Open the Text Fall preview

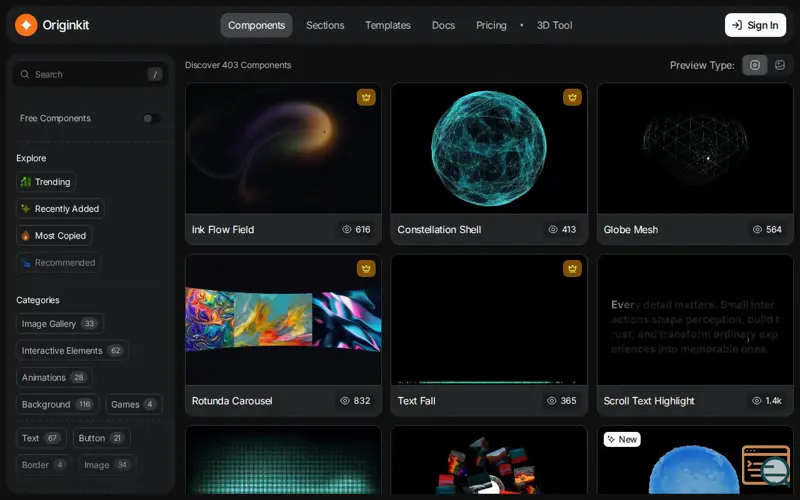point(489,320)
